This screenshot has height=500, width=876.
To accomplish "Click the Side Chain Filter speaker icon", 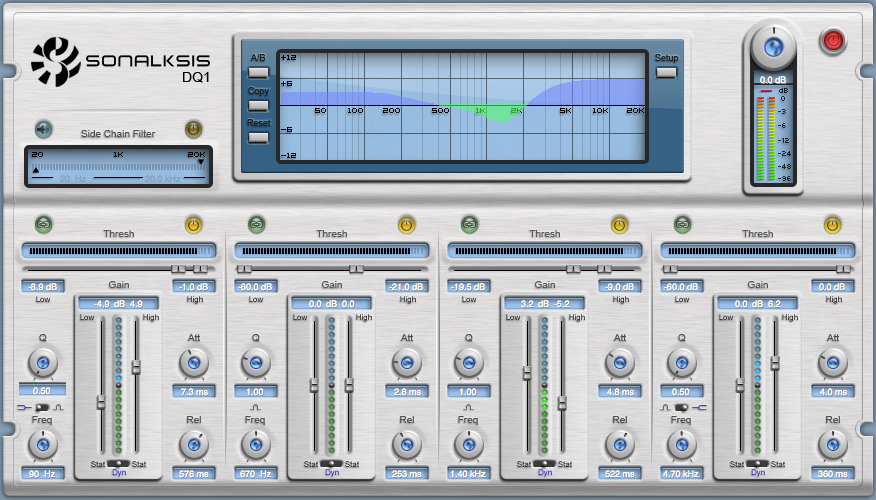I will [43, 128].
